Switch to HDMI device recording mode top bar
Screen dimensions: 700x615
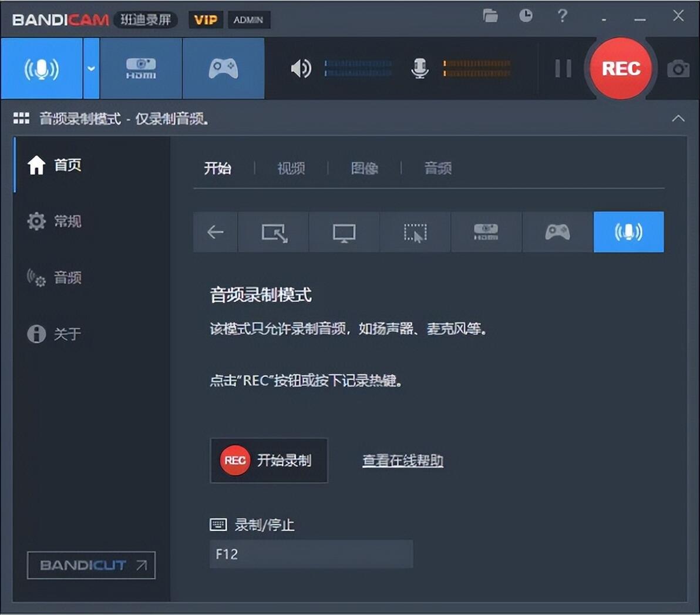[141, 68]
